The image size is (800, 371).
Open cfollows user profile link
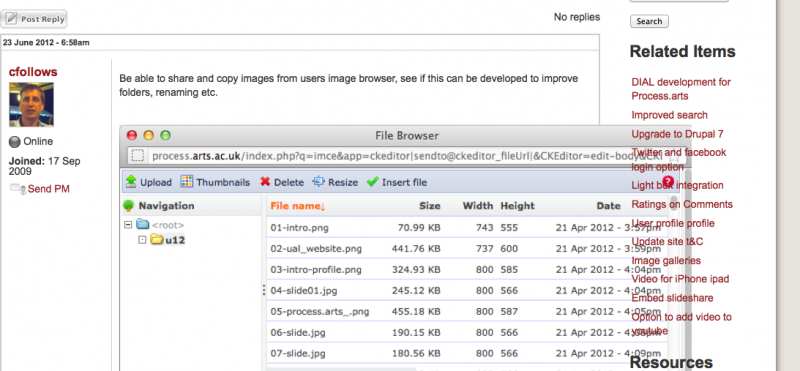pos(33,72)
